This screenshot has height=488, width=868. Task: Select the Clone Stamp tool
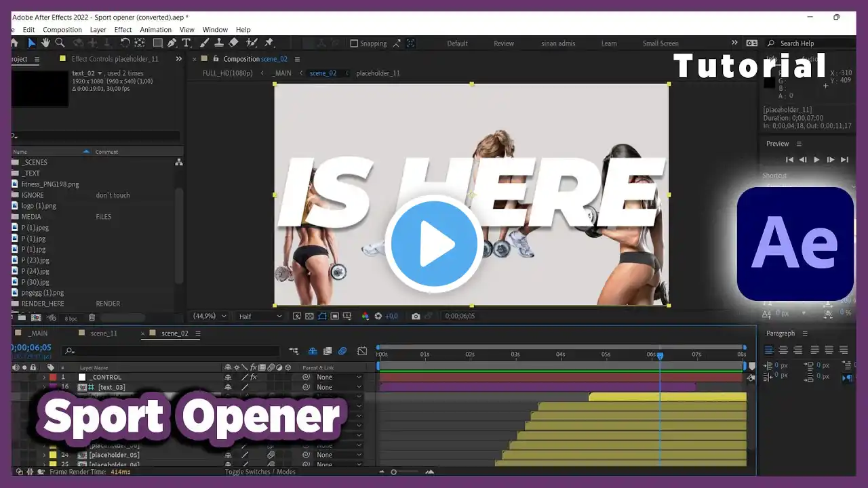pos(219,43)
